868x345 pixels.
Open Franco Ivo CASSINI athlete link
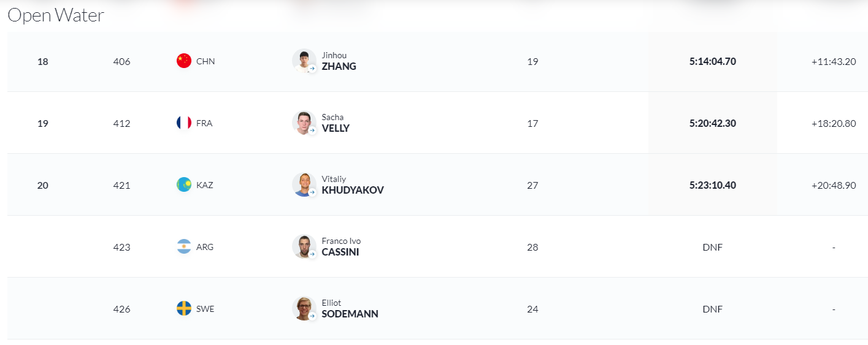341,246
